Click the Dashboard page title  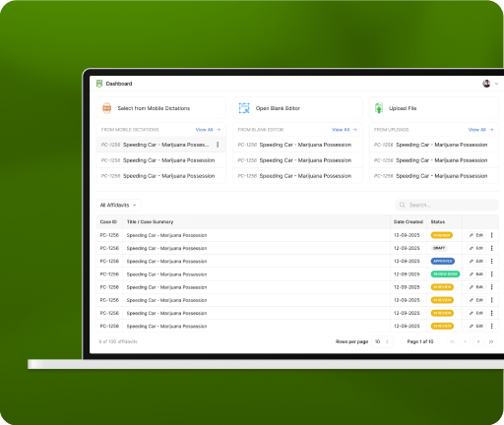click(x=119, y=84)
